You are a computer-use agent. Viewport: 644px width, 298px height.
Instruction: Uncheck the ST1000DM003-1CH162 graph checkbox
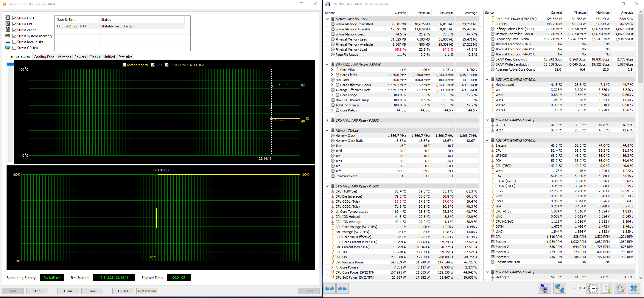(167, 65)
